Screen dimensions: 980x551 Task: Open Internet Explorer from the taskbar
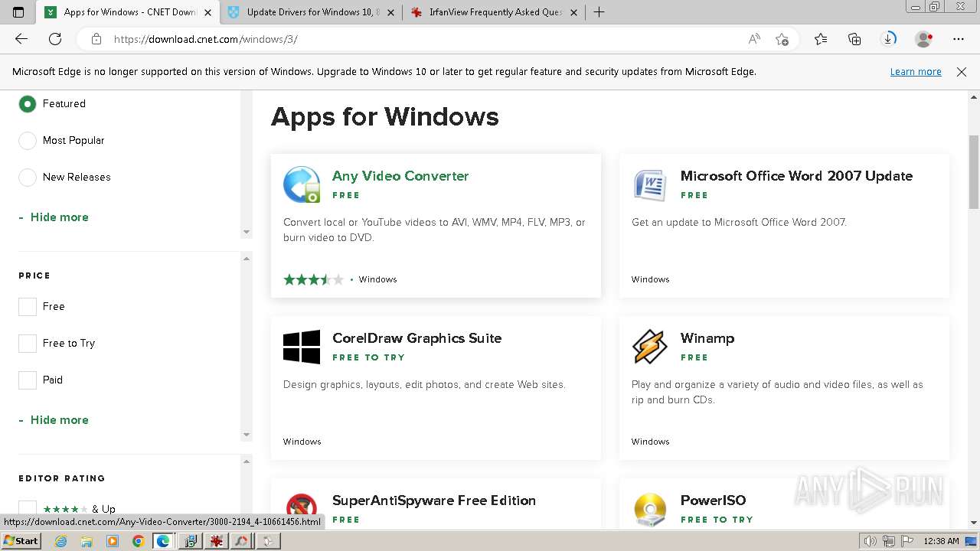pos(62,541)
